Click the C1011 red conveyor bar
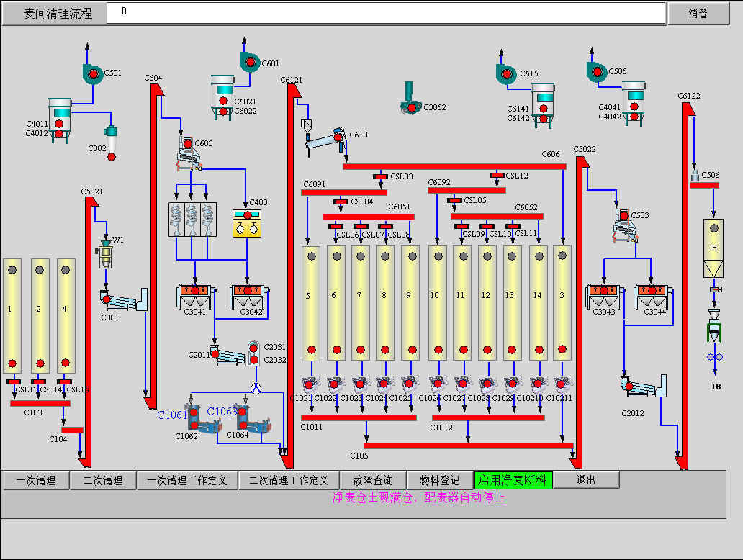 pos(359,418)
